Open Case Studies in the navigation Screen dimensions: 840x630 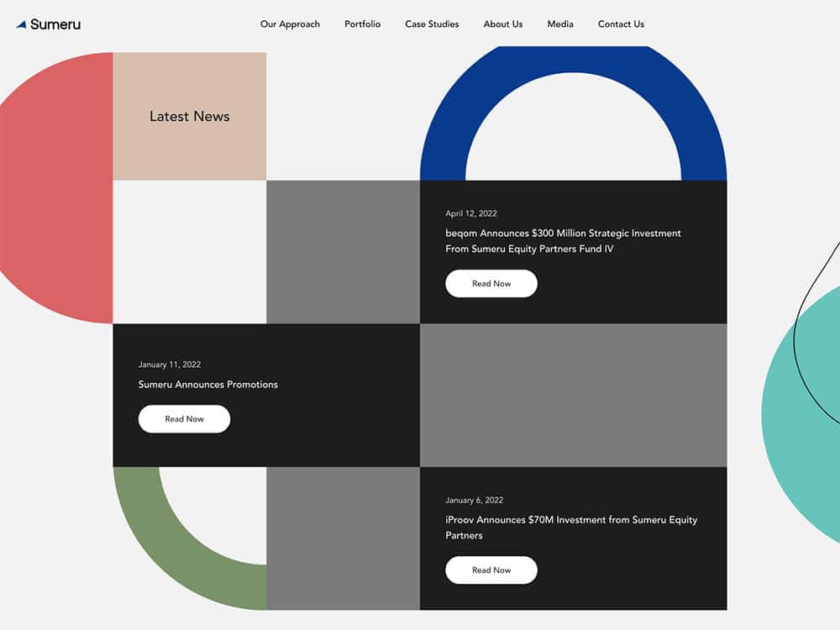click(x=432, y=24)
